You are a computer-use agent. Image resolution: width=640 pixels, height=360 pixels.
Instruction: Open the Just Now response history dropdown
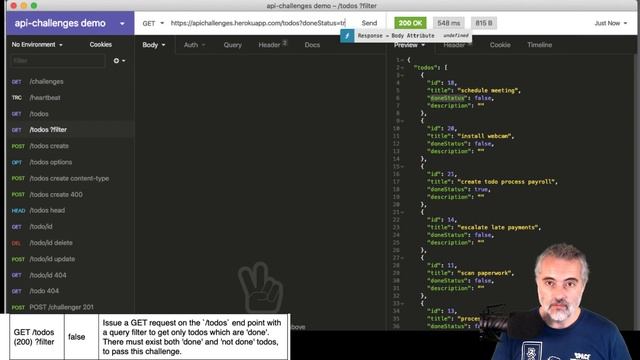(611, 23)
